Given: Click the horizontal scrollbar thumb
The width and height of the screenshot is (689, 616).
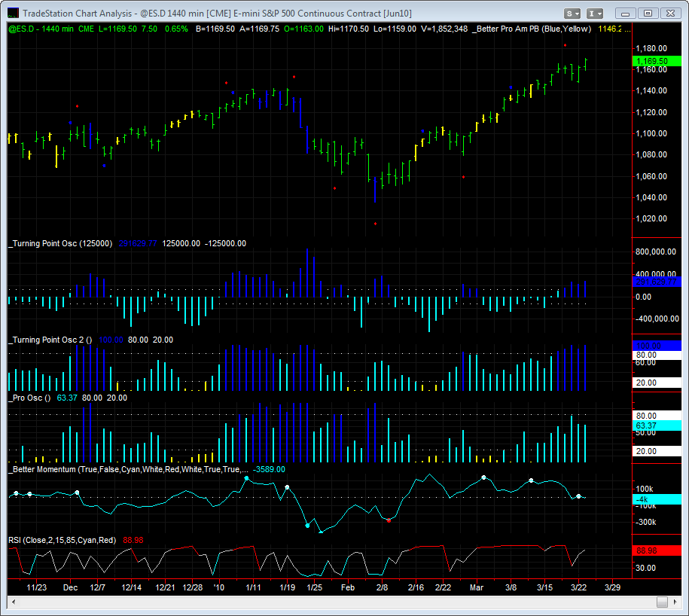Looking at the screenshot, I should (662, 602).
